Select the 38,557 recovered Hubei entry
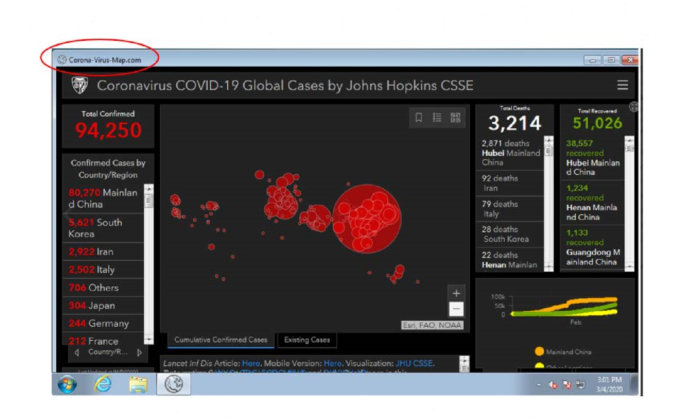 pyautogui.click(x=593, y=158)
